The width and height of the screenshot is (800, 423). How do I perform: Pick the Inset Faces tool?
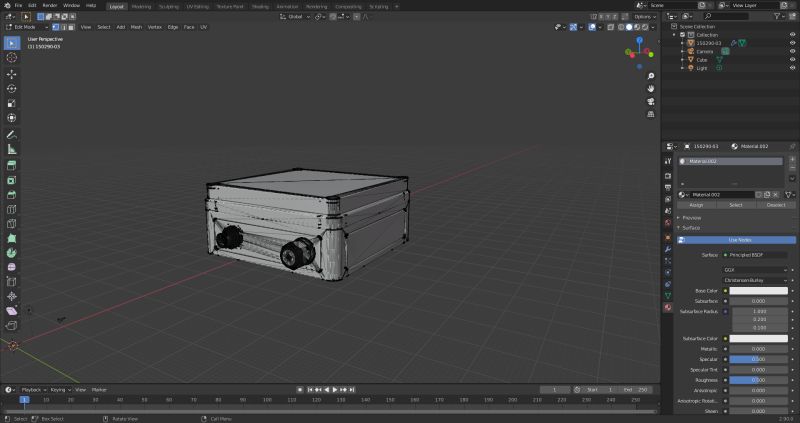[x=11, y=180]
